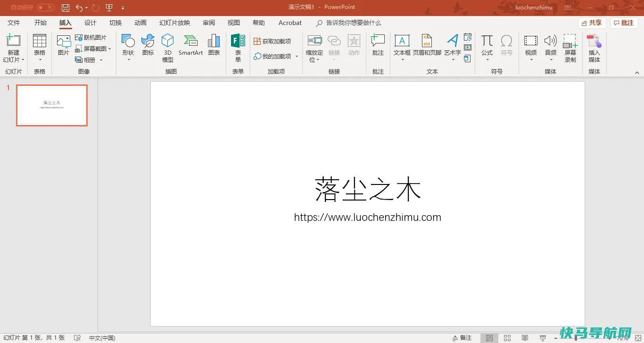The height and width of the screenshot is (343, 644).
Task: Click the 3D Models (3D模型) icon
Action: 168,48
